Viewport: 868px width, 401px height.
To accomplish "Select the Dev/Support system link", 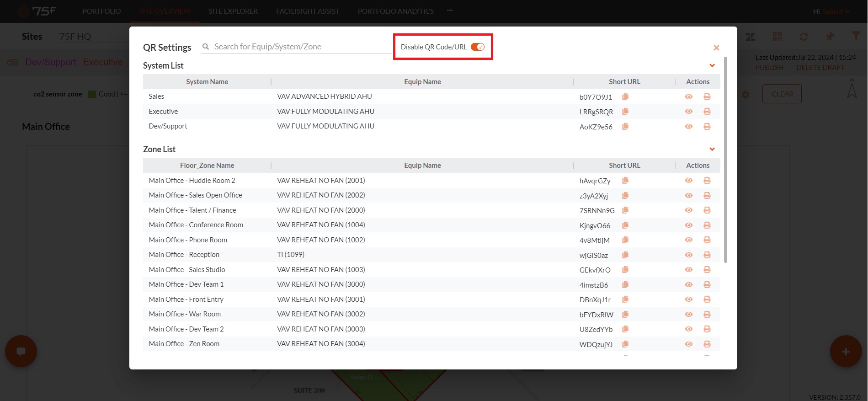I will [x=51, y=62].
